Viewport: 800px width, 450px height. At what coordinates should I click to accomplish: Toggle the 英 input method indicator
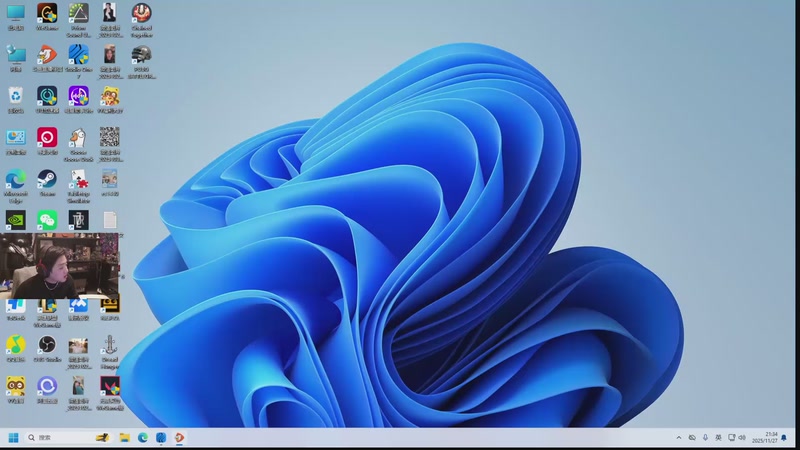pos(718,438)
